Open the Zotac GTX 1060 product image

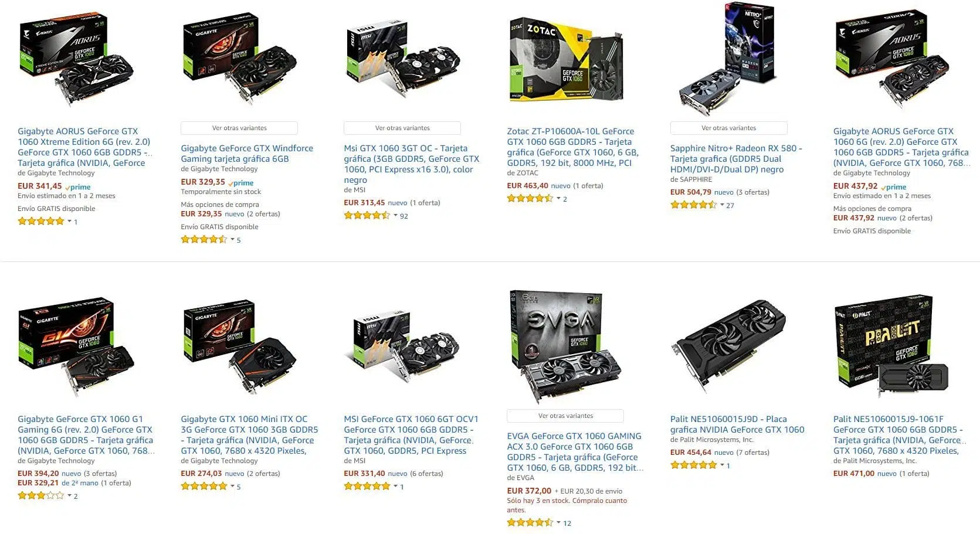point(566,59)
